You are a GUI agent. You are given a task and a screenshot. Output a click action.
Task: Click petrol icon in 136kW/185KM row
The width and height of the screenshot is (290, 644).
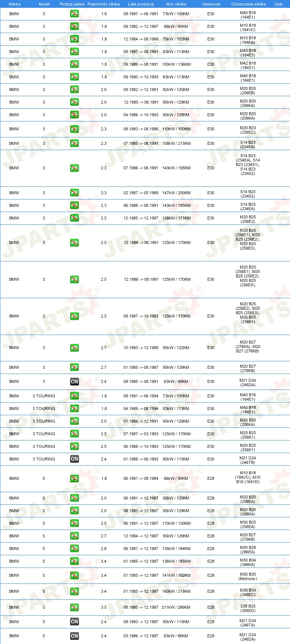(x=75, y=561)
